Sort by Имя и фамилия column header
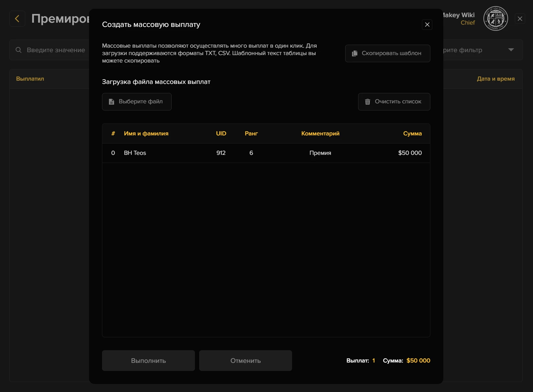The height and width of the screenshot is (392, 533). (x=146, y=133)
